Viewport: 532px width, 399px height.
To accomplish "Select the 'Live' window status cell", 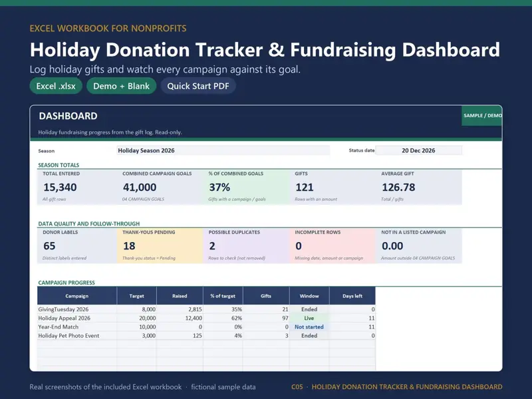I will tap(309, 319).
